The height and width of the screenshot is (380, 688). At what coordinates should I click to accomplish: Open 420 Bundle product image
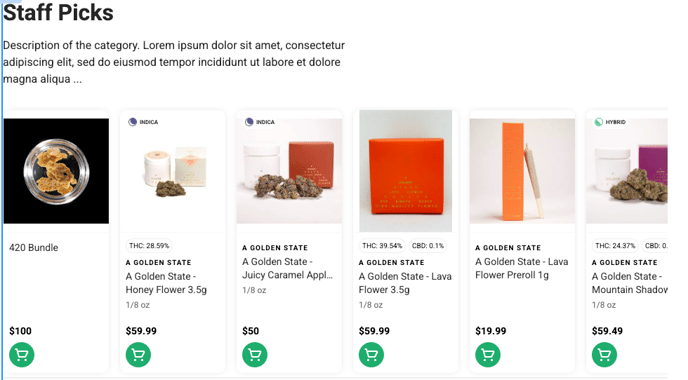pyautogui.click(x=56, y=171)
